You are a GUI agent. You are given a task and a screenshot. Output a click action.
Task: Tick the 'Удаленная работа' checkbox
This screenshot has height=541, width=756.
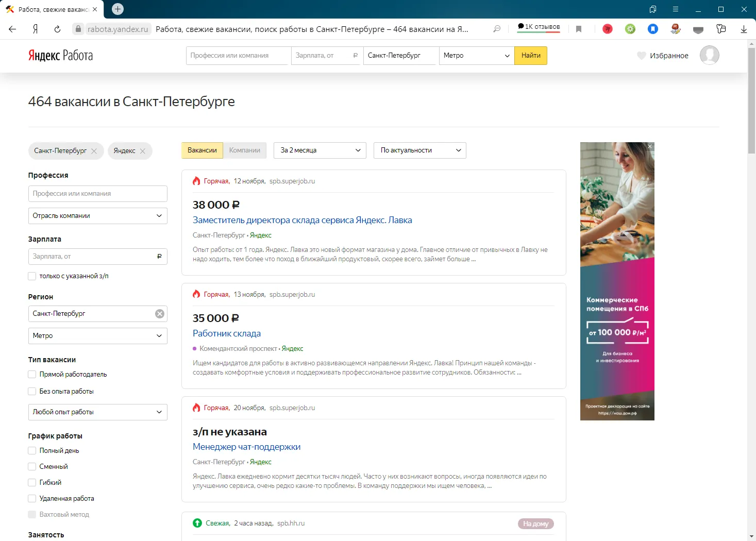point(32,499)
